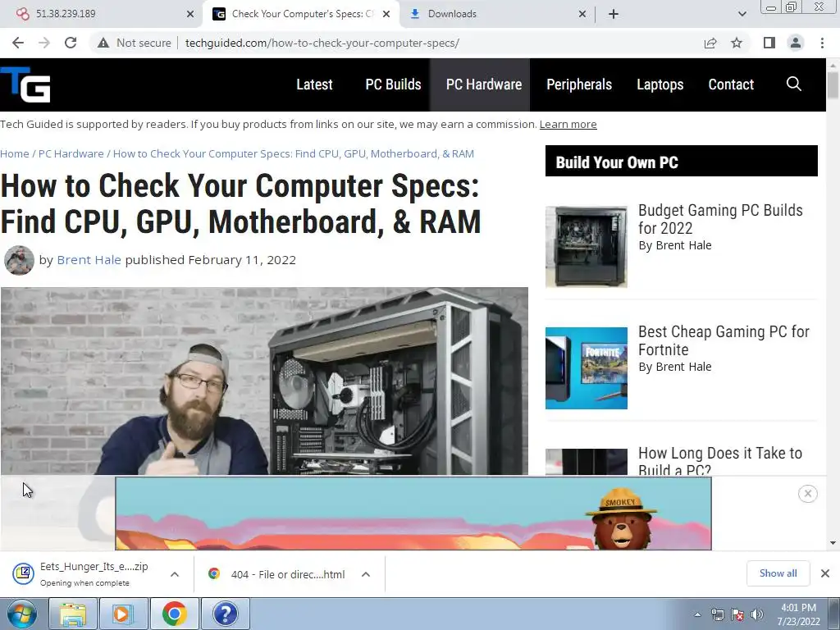Open Windows Media Player taskbar icon
Screen dimensions: 840x630
[x=123, y=614]
